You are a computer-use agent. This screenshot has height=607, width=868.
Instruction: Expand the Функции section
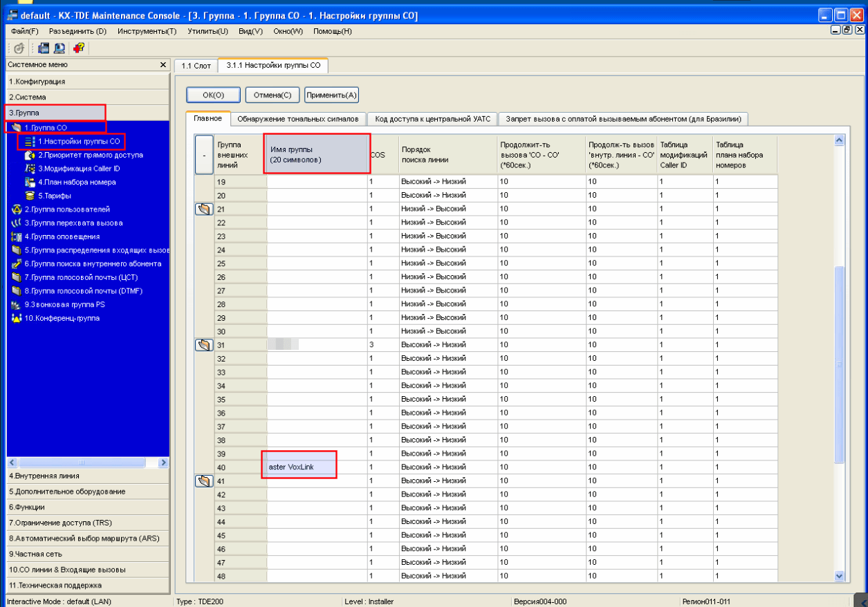point(87,507)
